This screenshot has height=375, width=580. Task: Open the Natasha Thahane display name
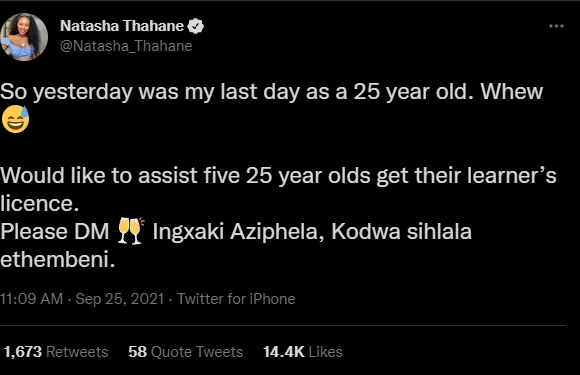(x=122, y=26)
